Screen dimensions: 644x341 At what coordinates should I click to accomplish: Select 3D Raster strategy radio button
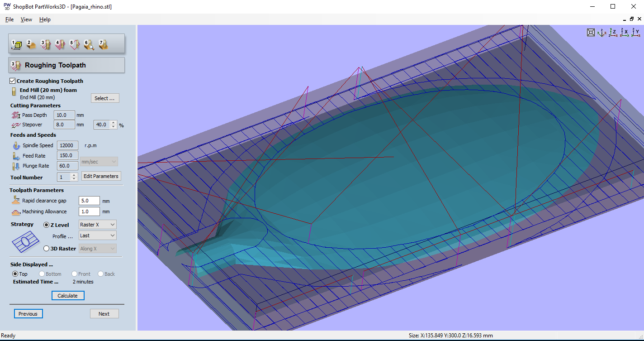point(46,248)
